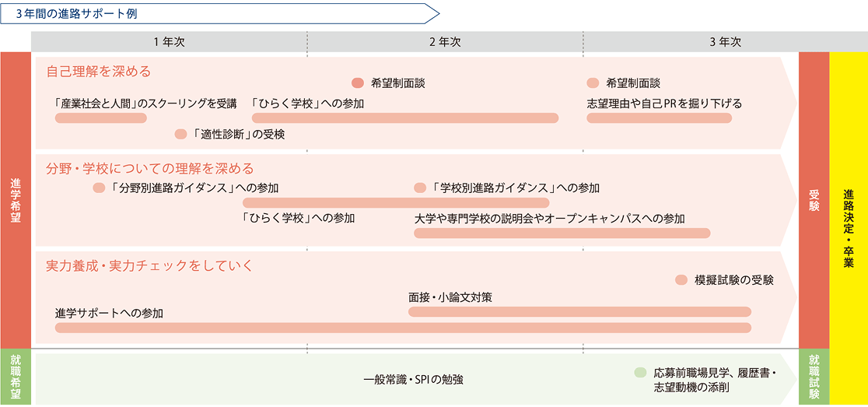Click 希望制面談 text in the 3年次 column
Screen dimensions: 868x407
(x=633, y=83)
